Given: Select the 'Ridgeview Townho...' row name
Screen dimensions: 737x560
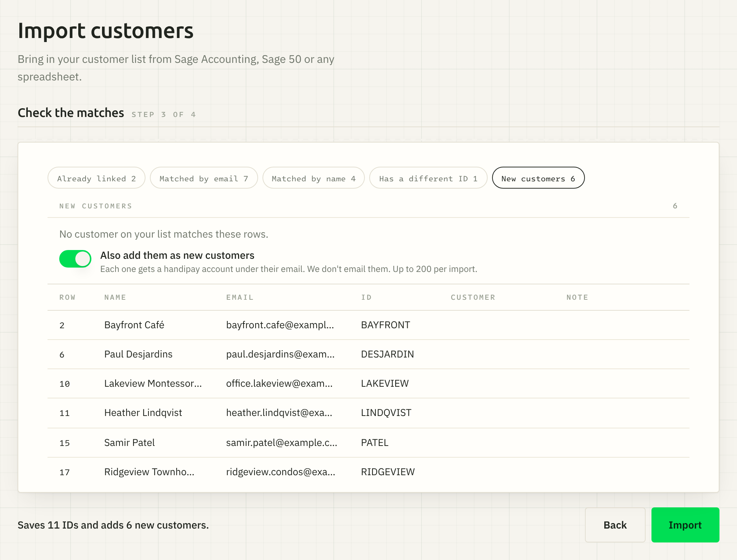Looking at the screenshot, I should [149, 472].
